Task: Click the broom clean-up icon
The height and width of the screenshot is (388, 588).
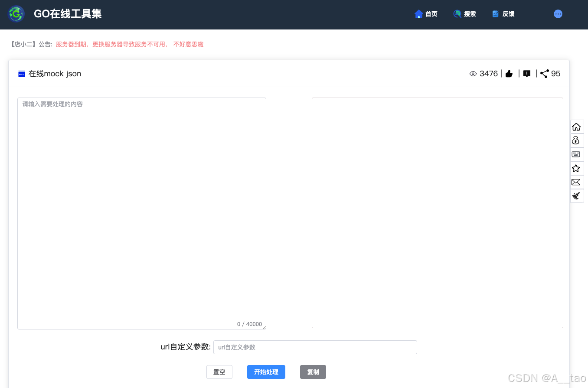Action: pyautogui.click(x=576, y=196)
